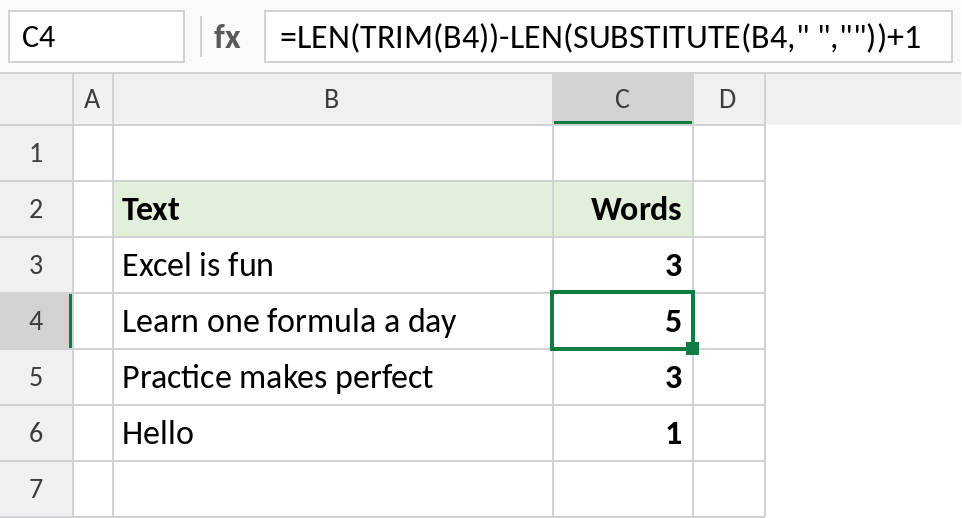Click empty cell A4 beside 'Learn one formula'
962x518 pixels.
(x=93, y=321)
